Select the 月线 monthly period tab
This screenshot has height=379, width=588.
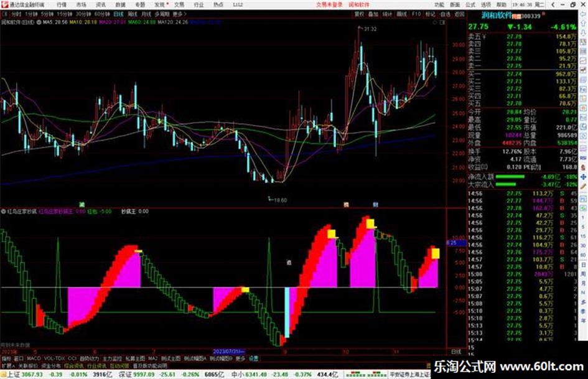(146, 14)
